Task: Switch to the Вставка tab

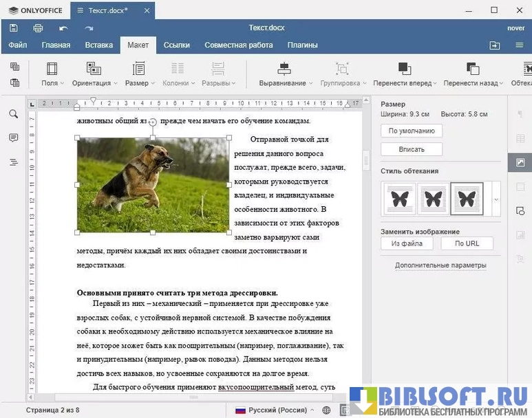Action: [99, 45]
